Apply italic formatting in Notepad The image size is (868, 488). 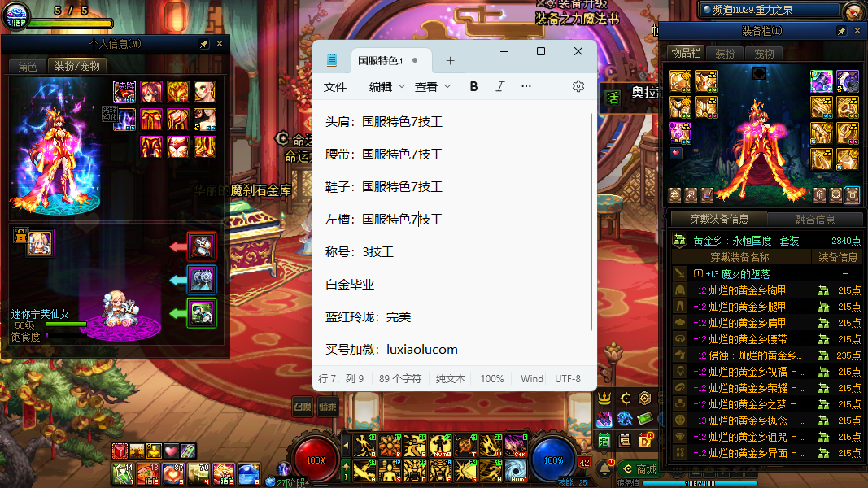tap(500, 86)
